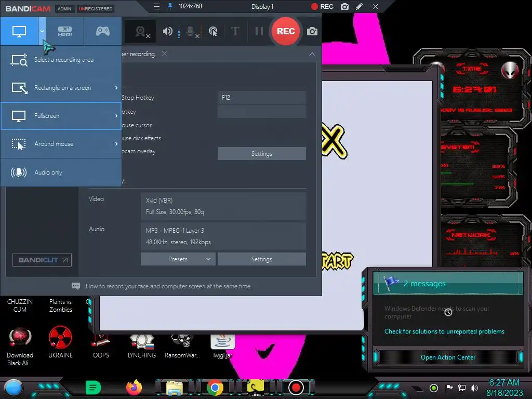This screenshot has width=532, height=399.
Task: Click the Windows Defender scan message
Action: coord(436,312)
